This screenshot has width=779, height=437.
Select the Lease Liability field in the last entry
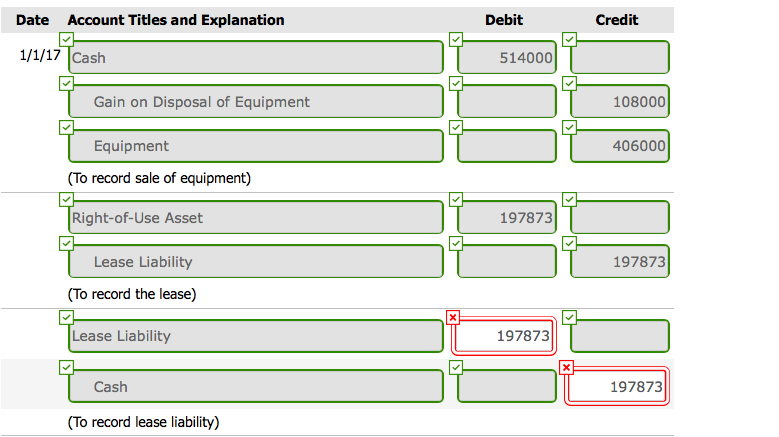[x=255, y=336]
